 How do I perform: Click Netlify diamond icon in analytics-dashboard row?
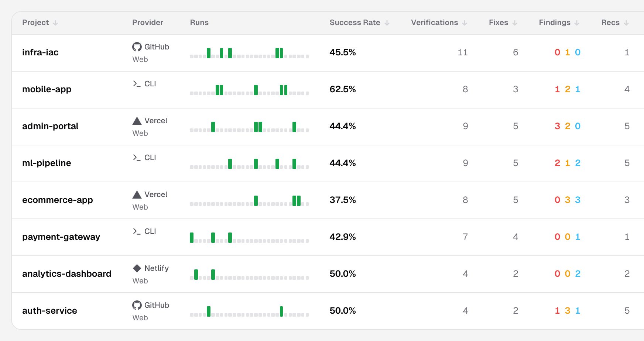pos(137,268)
